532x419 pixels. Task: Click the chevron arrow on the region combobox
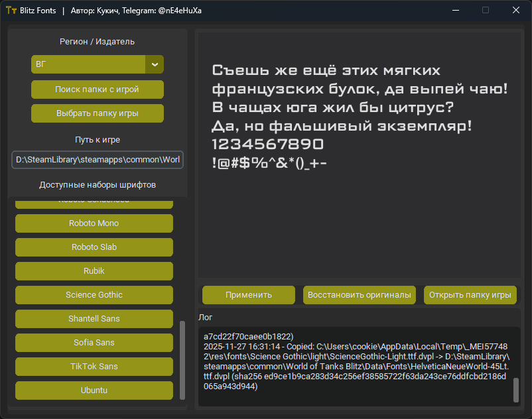click(155, 64)
